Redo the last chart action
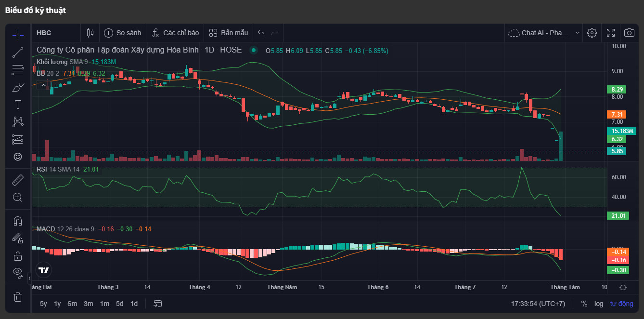This screenshot has width=644, height=319. coord(275,33)
